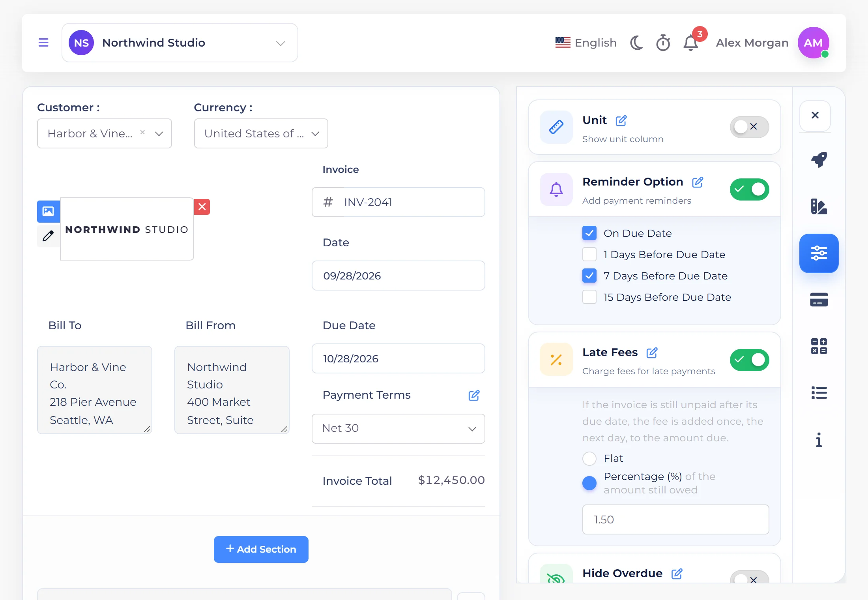868x600 pixels.
Task: Enable the Unit column toggle
Action: 749,127
